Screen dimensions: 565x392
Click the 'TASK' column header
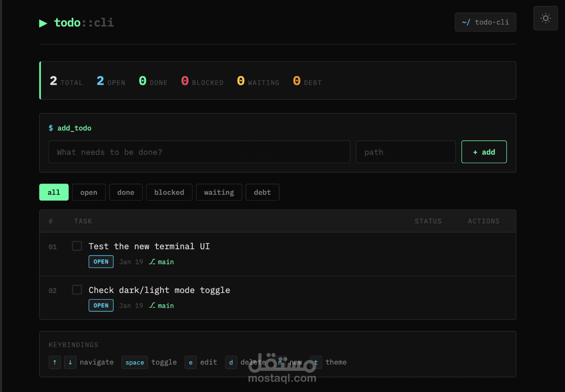coord(83,221)
